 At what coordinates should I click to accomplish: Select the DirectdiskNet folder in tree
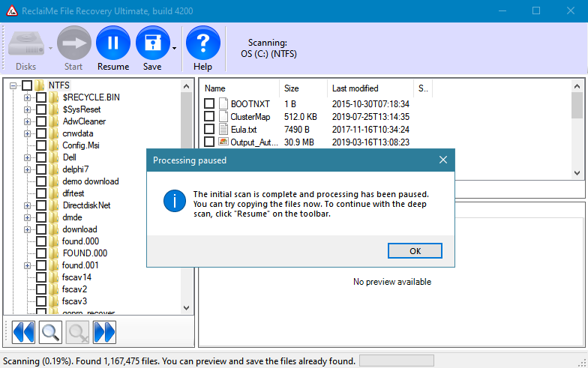click(x=86, y=205)
